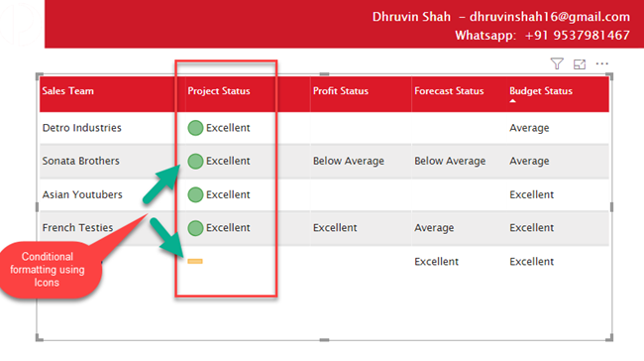
Task: Click the Dhruvin Shah name in banner
Action: 411,17
